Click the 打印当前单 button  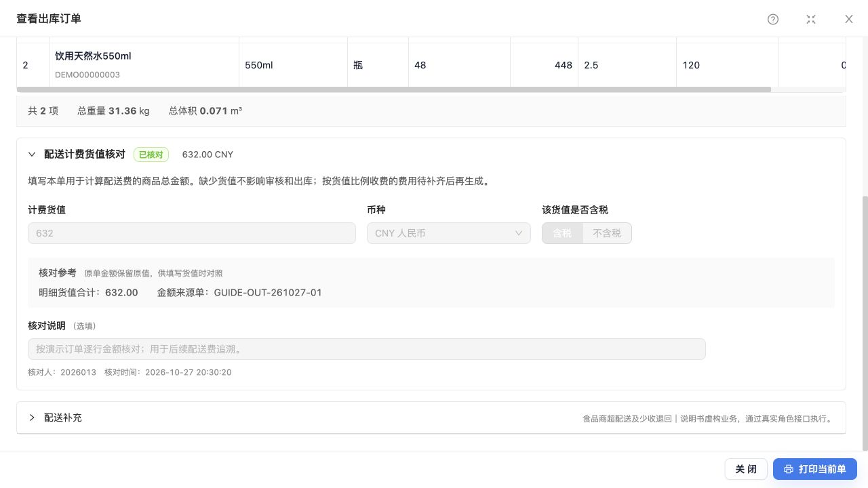815,469
